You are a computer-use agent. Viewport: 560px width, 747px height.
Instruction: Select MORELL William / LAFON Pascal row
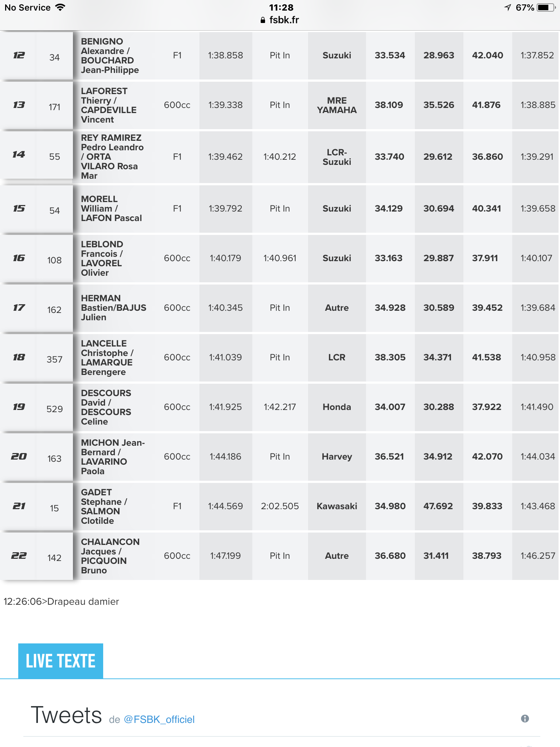tap(280, 209)
